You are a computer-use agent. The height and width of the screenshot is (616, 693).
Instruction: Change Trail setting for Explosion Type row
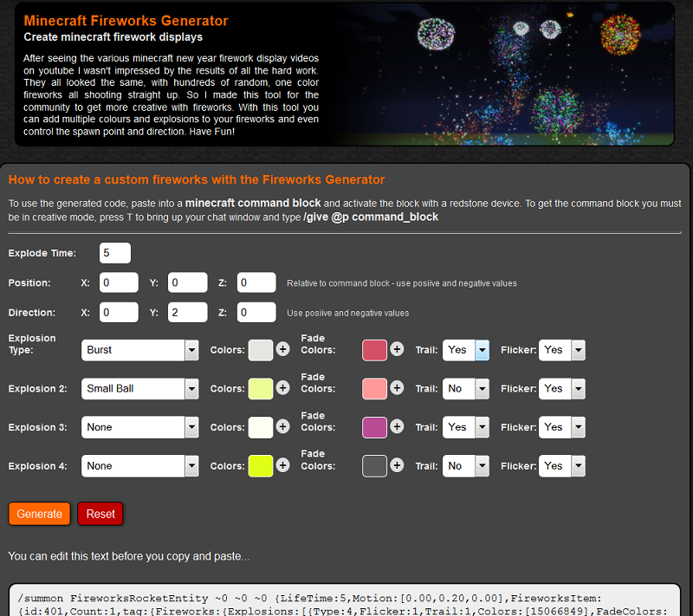(x=466, y=350)
